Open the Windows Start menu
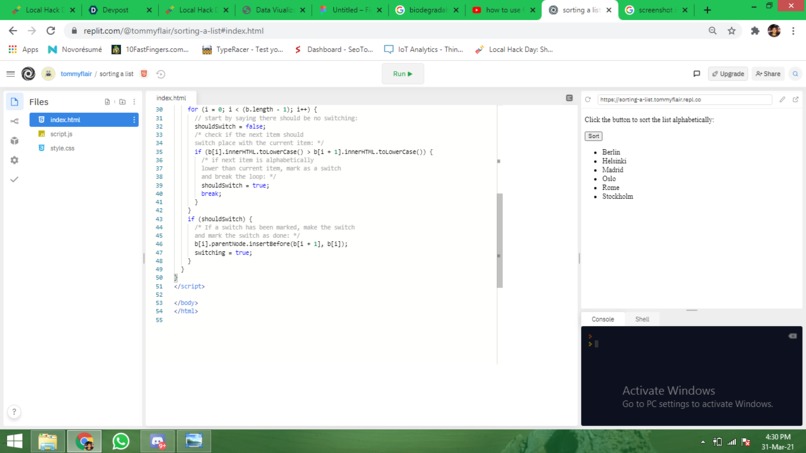 [14, 441]
